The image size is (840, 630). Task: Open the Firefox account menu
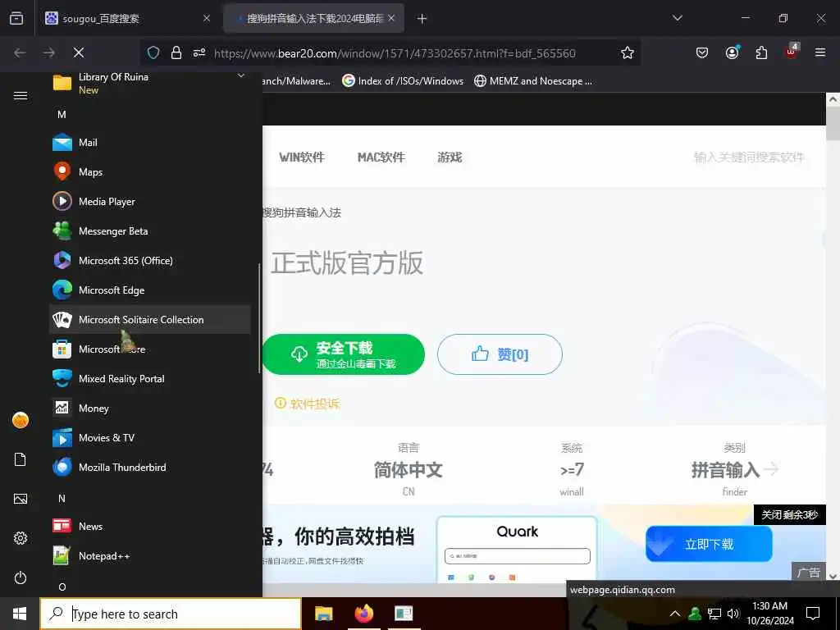point(732,52)
